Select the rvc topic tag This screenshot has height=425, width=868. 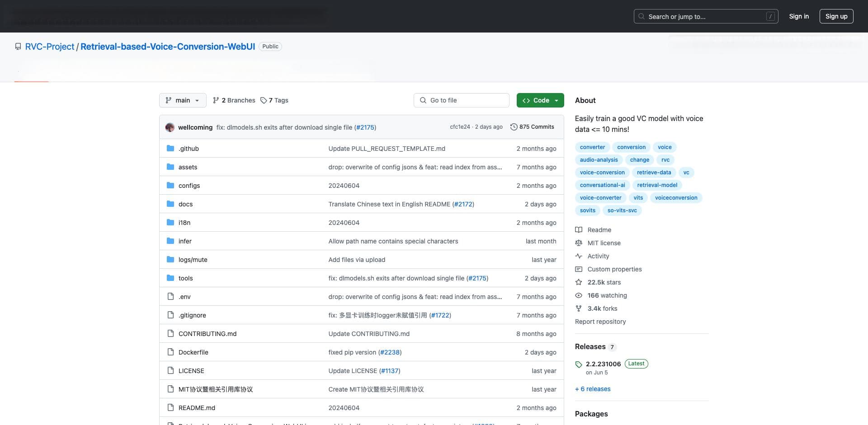point(665,160)
